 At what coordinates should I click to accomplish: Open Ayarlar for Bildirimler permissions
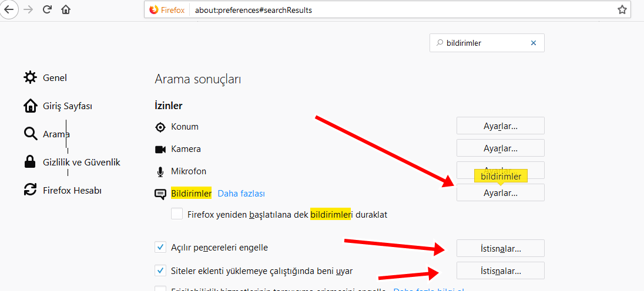point(500,192)
